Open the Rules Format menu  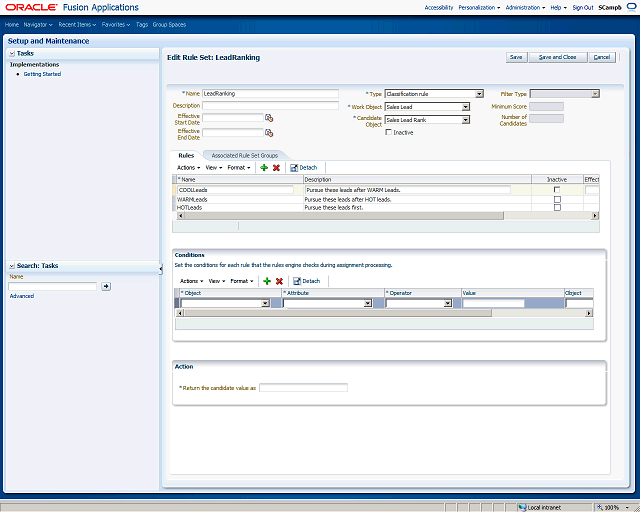tap(239, 168)
